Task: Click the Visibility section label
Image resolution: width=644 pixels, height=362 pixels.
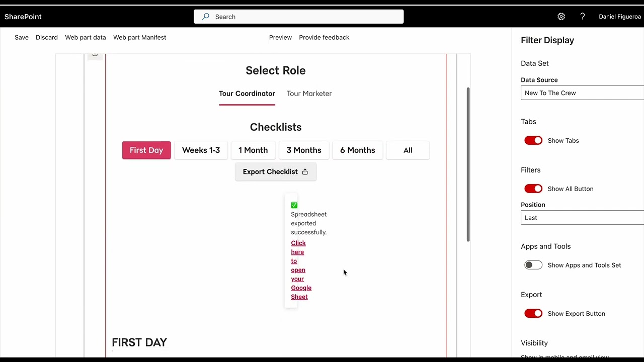Action: click(x=534, y=343)
